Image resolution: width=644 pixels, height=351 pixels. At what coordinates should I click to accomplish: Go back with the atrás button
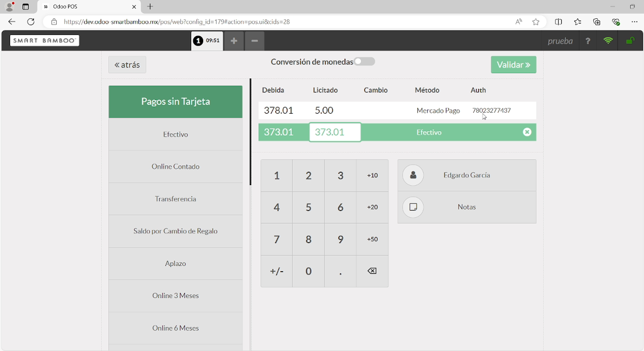coord(127,64)
